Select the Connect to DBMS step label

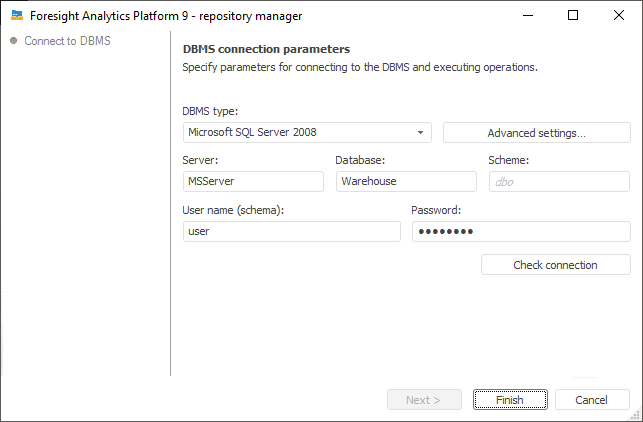point(67,41)
